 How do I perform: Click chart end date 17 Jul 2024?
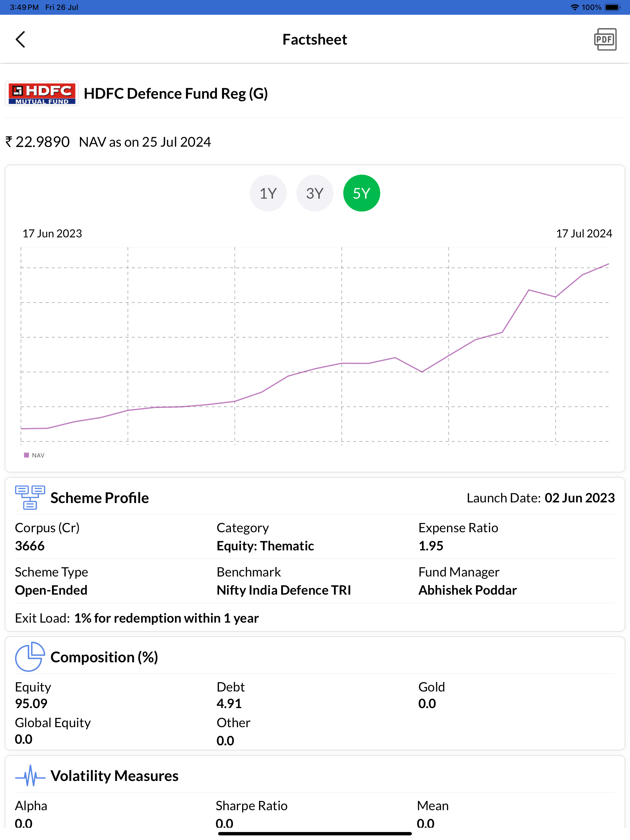coord(584,233)
